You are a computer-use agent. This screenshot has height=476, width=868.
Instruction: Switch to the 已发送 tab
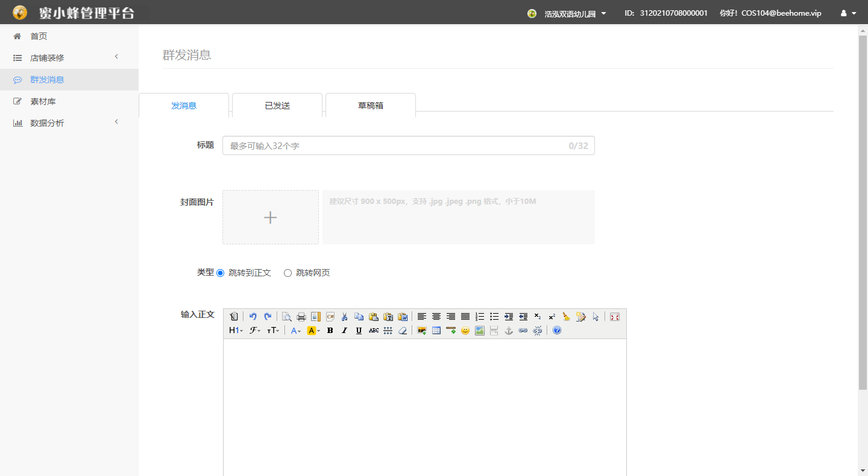pyautogui.click(x=277, y=106)
